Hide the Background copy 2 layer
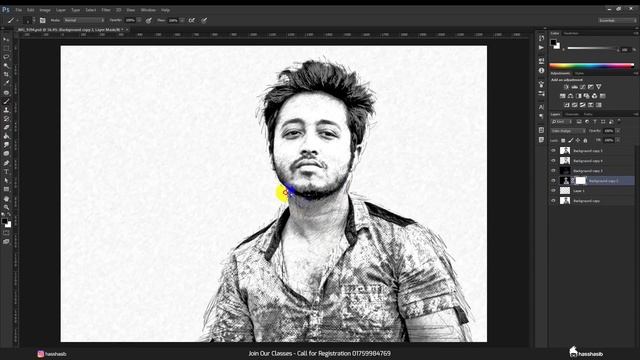 (553, 180)
